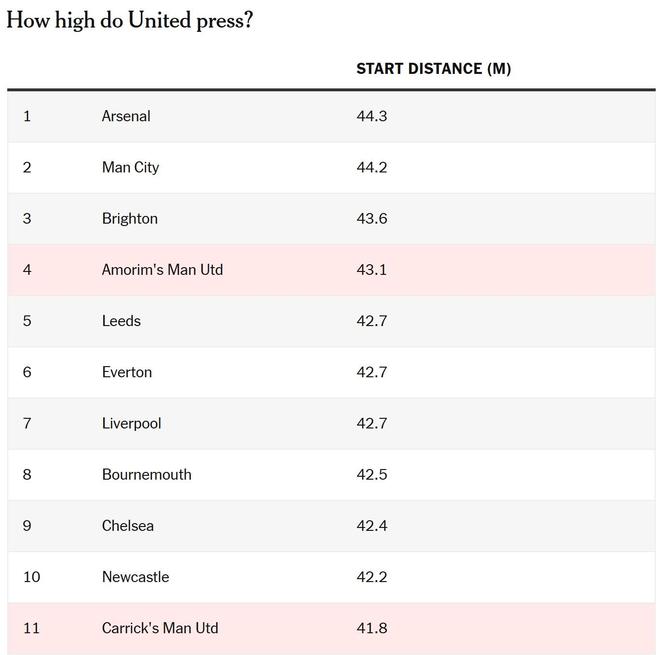Select rank number 1 cell
Screen dimensions: 660x655
[27, 116]
